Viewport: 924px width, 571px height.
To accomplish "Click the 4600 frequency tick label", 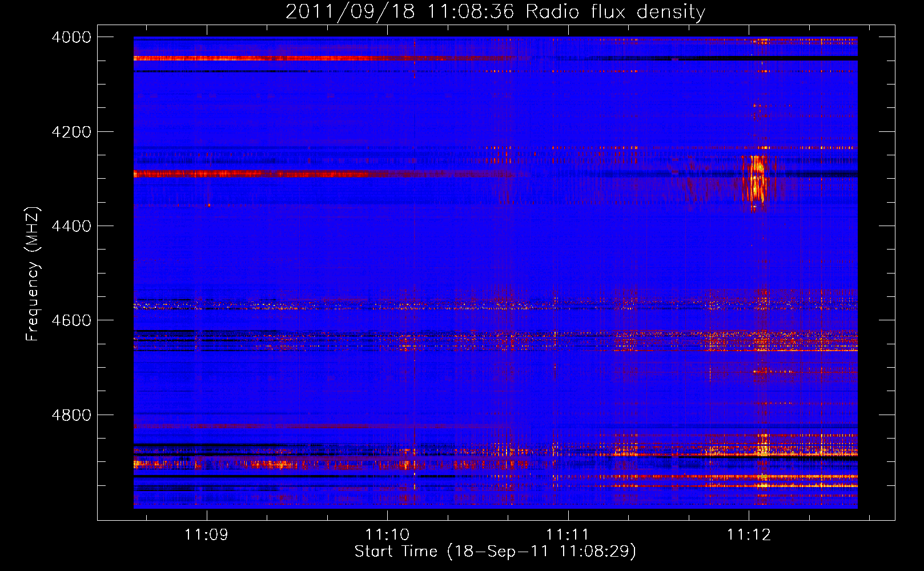I will [x=71, y=320].
